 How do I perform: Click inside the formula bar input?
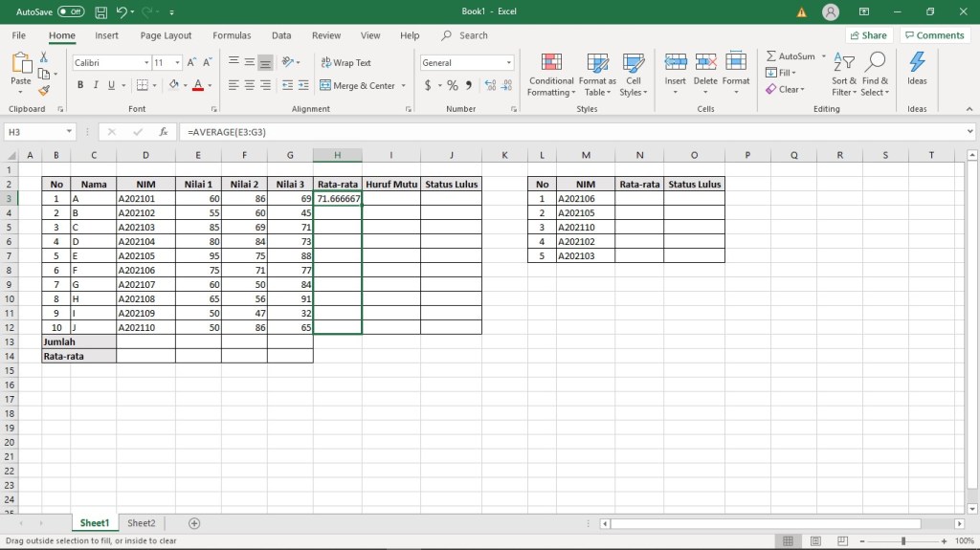tap(574, 132)
